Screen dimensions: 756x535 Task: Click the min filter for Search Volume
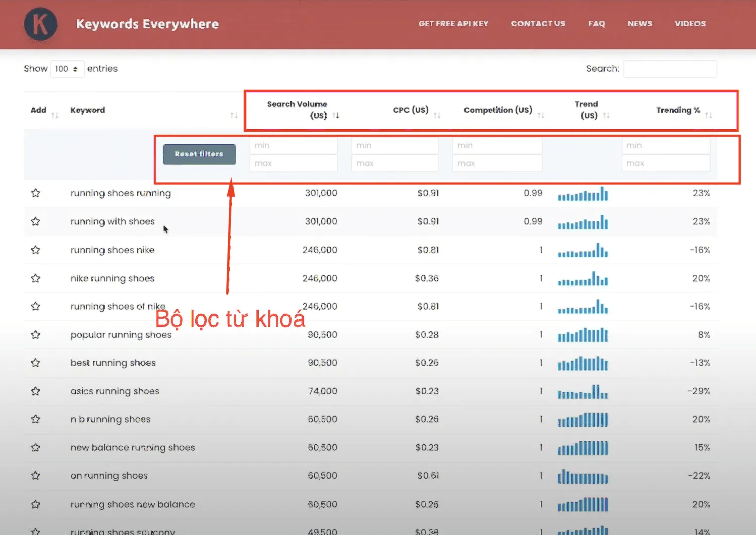coord(293,145)
